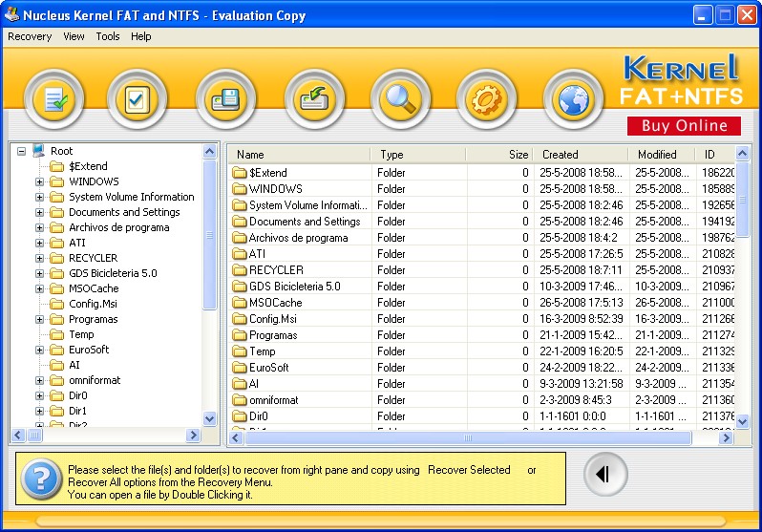762x532 pixels.
Task: Expand the WINDOWS node in tree
Action: pyautogui.click(x=39, y=181)
